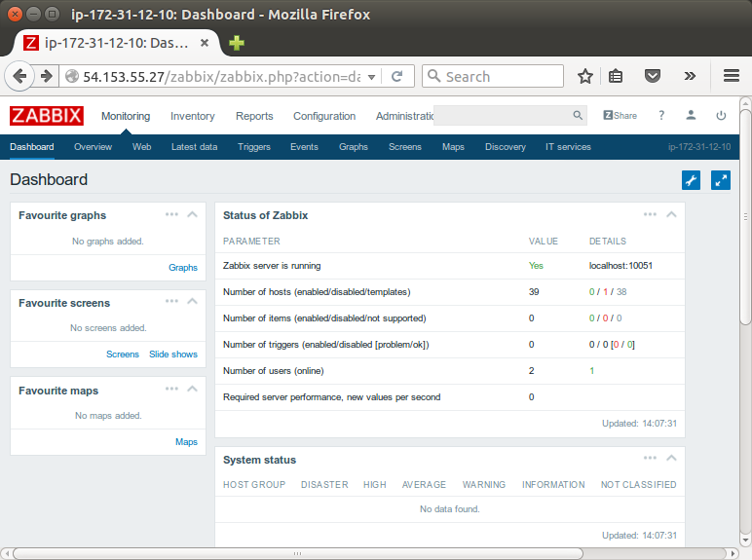Screen dimensions: 752x560
Task: Click the browser address bar
Action: click(x=220, y=76)
